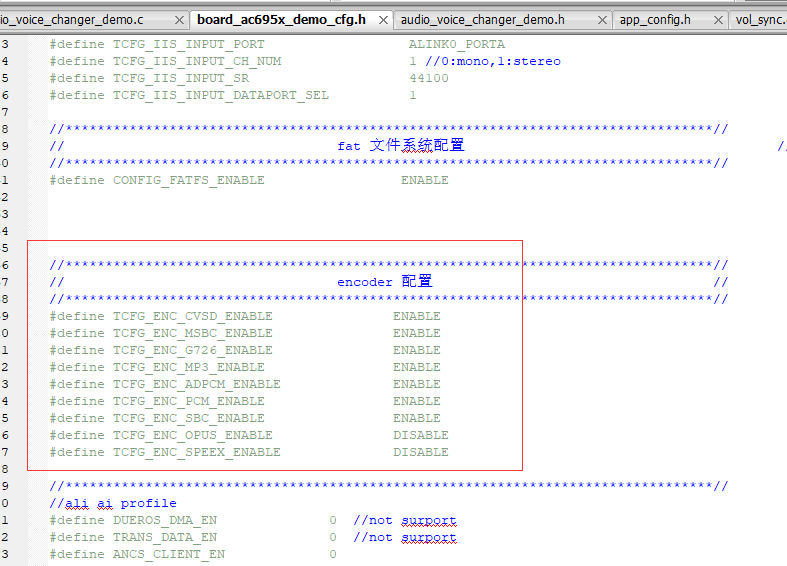The width and height of the screenshot is (787, 566).
Task: Close app_config.h tab
Action: coord(718,20)
